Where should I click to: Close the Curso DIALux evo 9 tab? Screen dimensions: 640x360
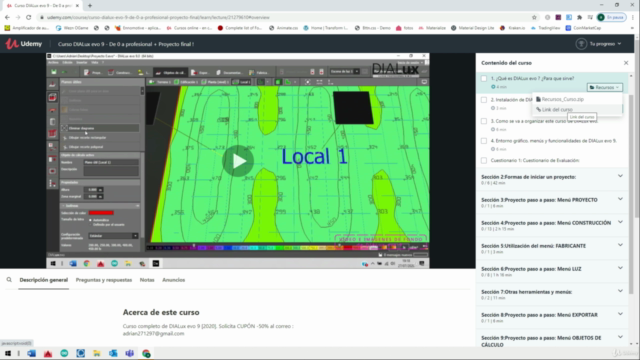tap(77, 6)
